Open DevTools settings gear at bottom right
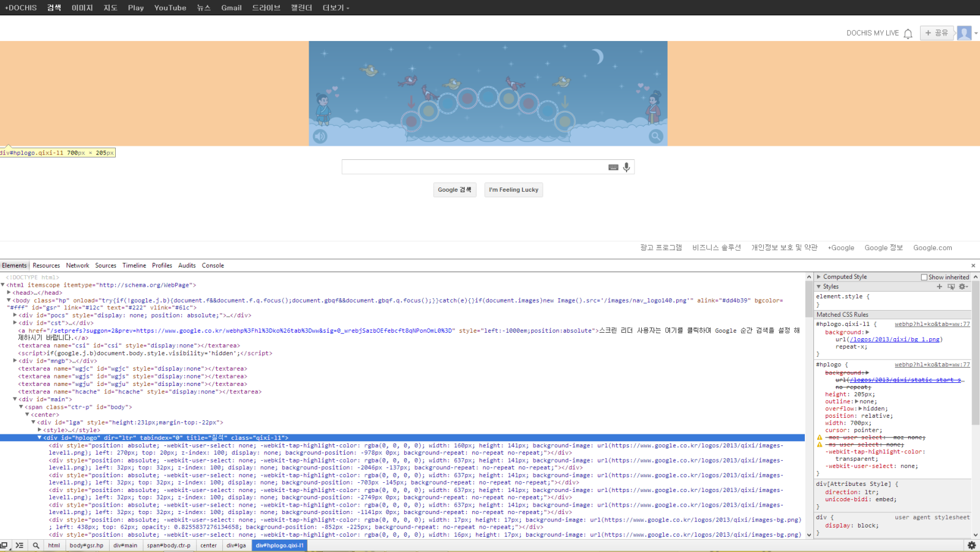Image resolution: width=980 pixels, height=552 pixels. click(971, 545)
